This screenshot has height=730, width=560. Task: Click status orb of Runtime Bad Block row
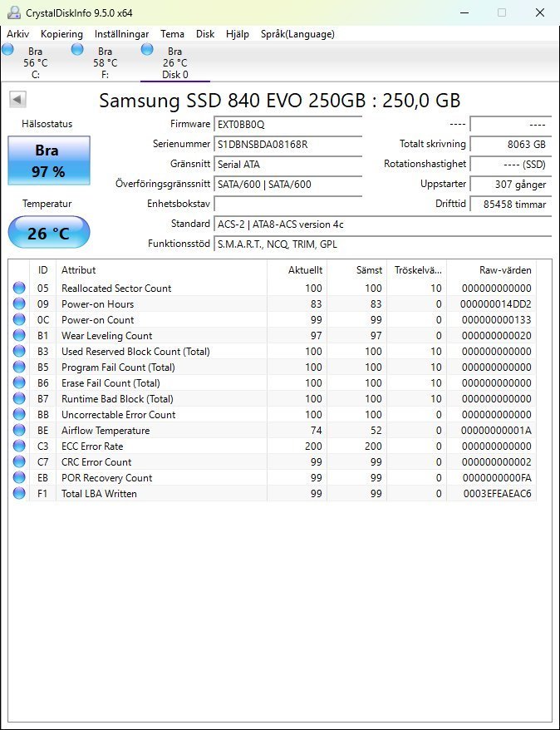pos(19,399)
